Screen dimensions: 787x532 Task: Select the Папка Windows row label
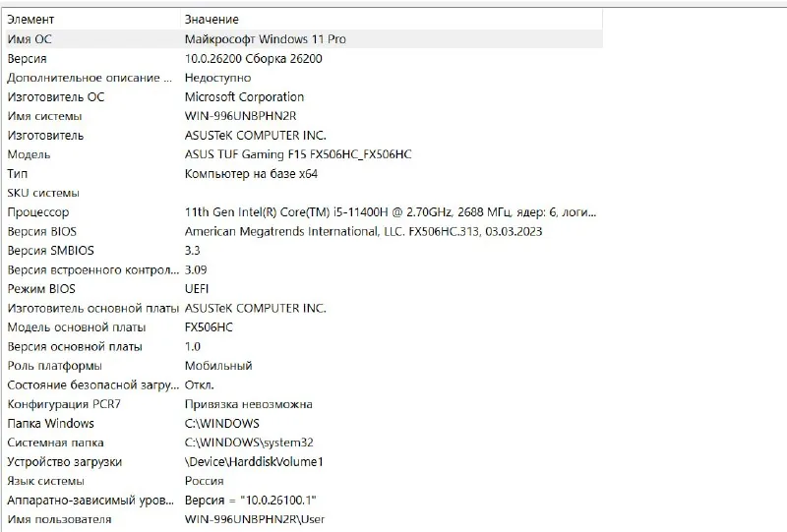tap(51, 424)
